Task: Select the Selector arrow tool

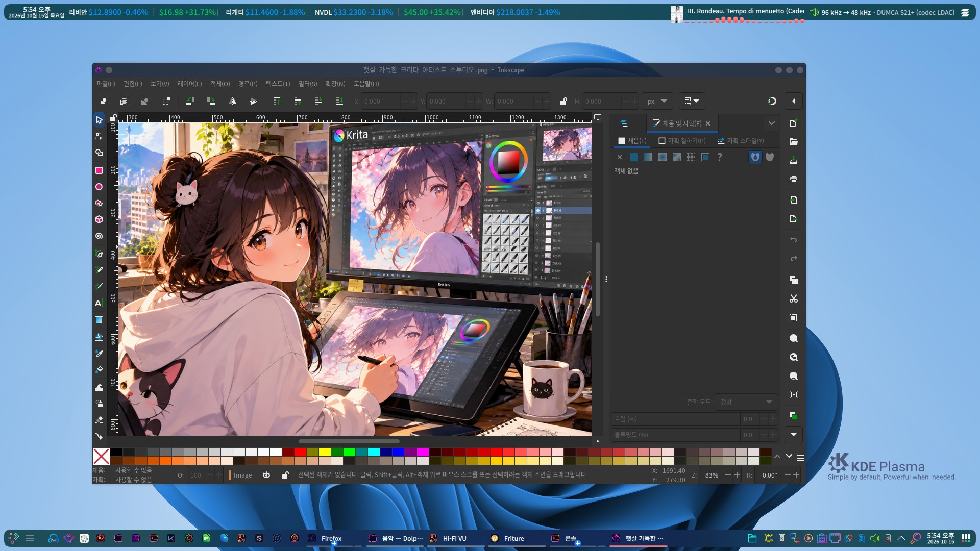Action: coord(99,120)
